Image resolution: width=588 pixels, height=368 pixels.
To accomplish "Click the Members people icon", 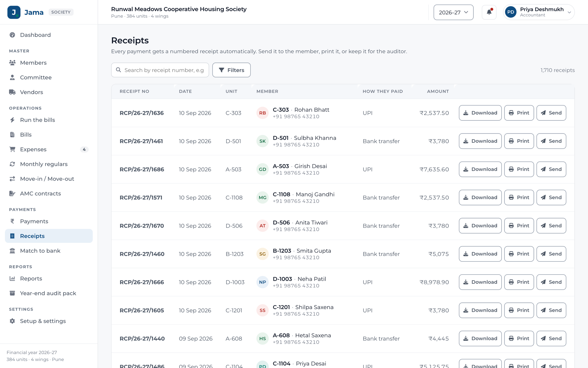I will click(x=12, y=63).
